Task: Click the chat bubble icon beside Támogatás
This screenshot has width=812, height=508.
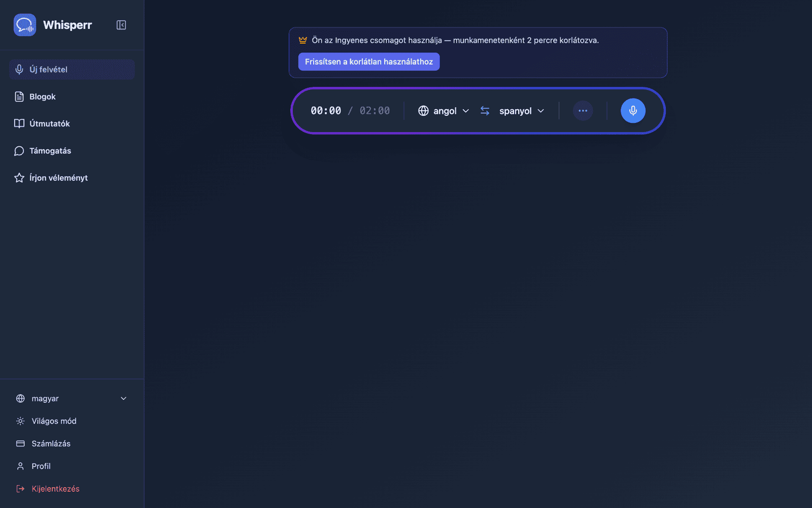Action: coord(19,151)
